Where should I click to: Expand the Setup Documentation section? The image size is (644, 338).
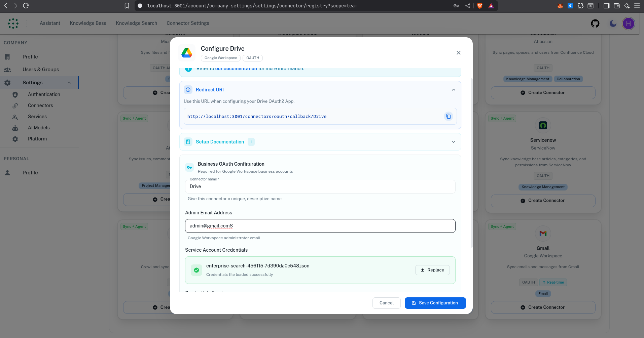pyautogui.click(x=453, y=141)
